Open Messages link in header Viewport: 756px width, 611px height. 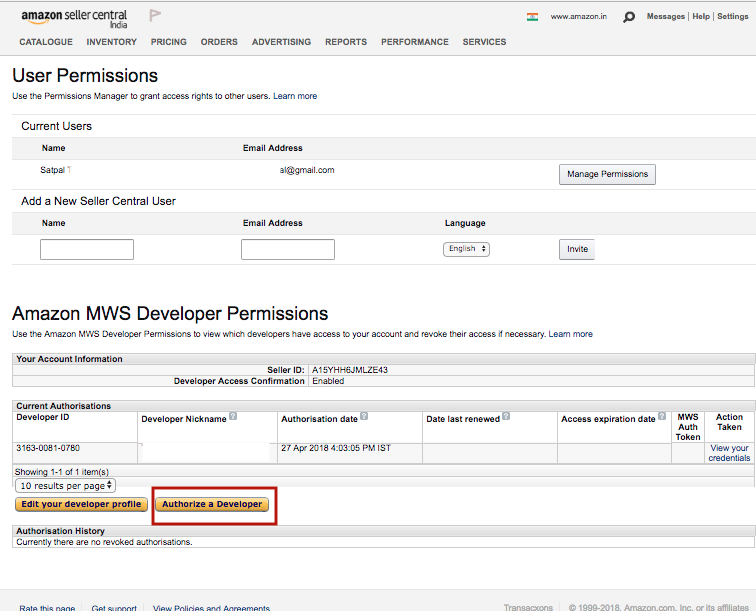(665, 16)
